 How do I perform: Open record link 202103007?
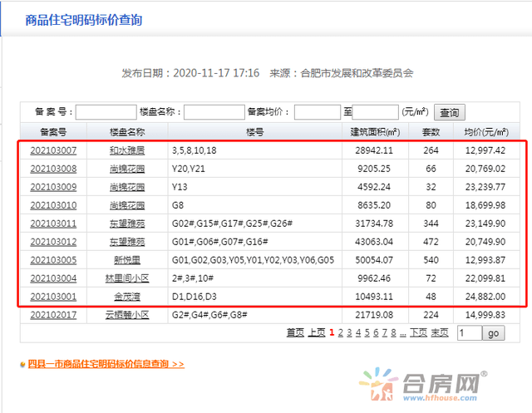point(53,150)
